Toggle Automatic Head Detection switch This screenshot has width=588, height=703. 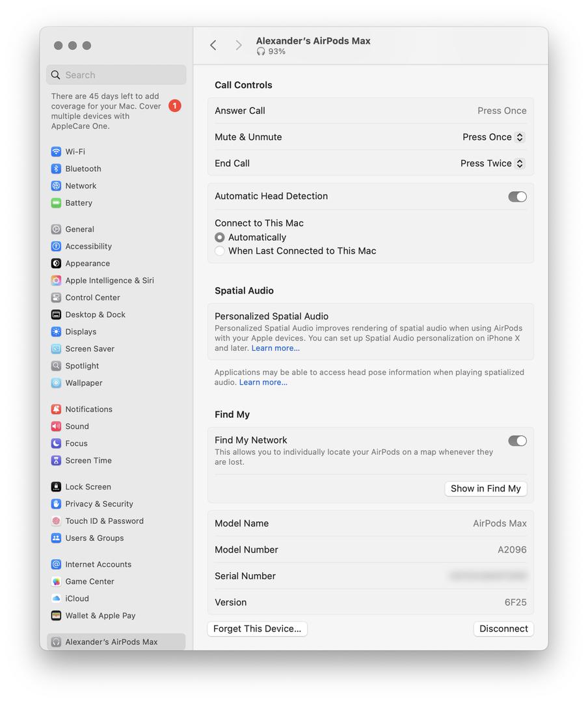coord(517,197)
